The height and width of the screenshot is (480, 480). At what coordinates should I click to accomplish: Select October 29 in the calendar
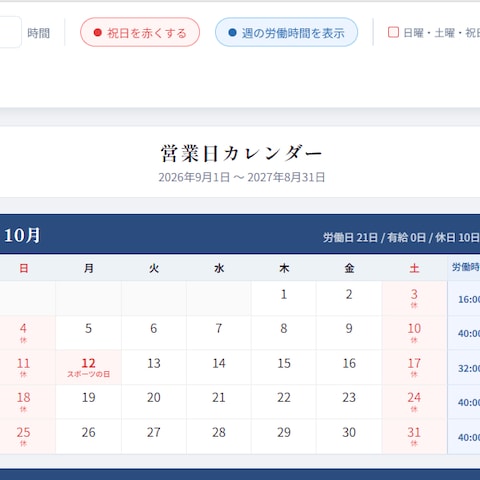pos(284,436)
